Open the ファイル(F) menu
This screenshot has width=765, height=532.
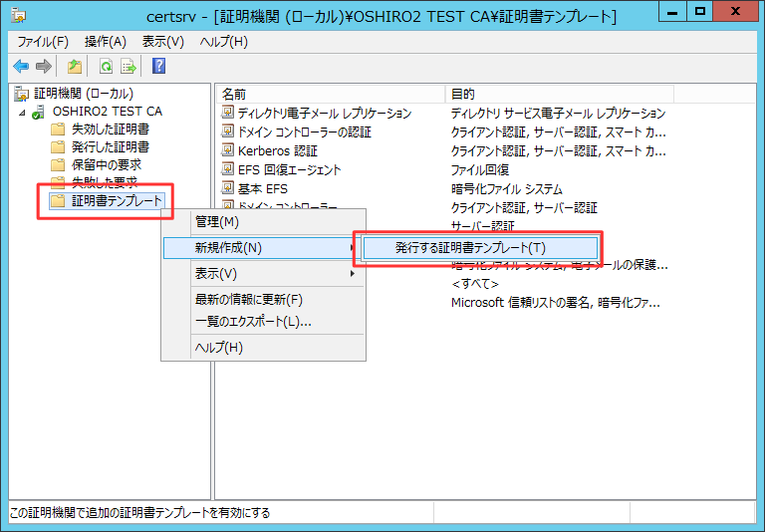coord(43,42)
